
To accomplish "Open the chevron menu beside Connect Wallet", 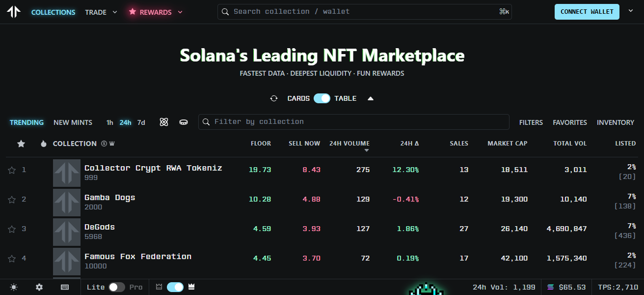I will tap(631, 11).
